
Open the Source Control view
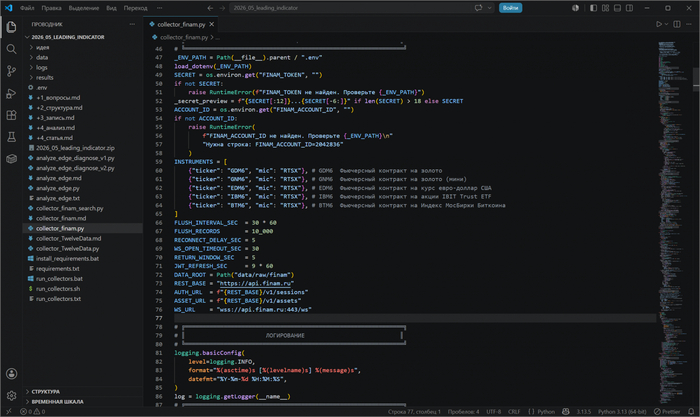point(11,71)
